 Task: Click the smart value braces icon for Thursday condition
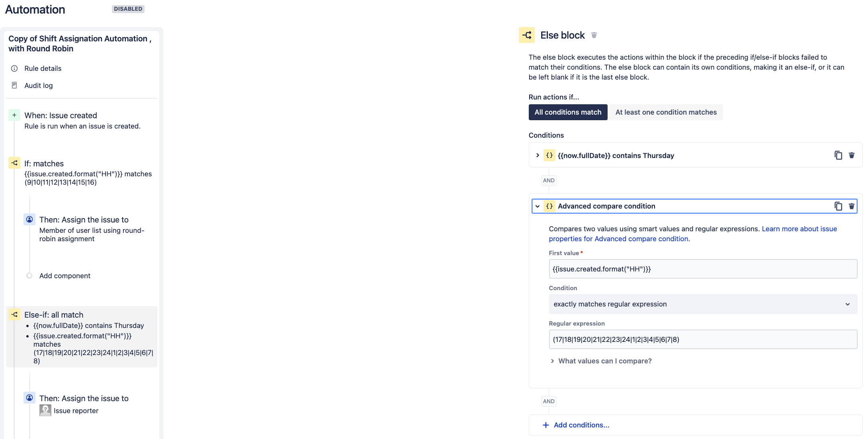tap(549, 155)
